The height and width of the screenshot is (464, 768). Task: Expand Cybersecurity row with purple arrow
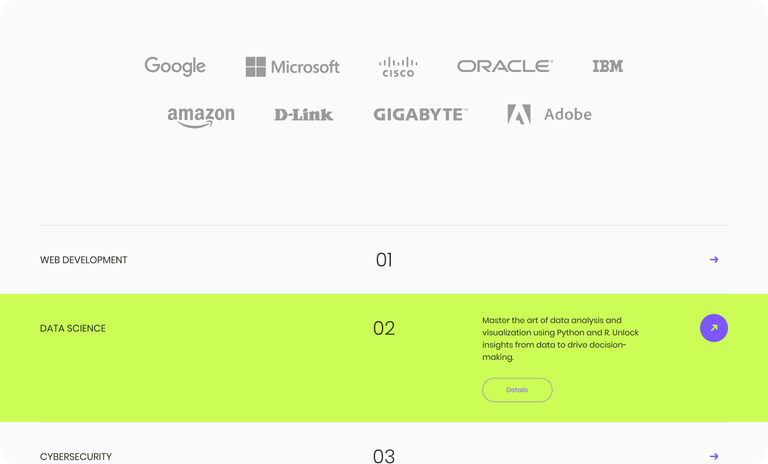(x=714, y=456)
